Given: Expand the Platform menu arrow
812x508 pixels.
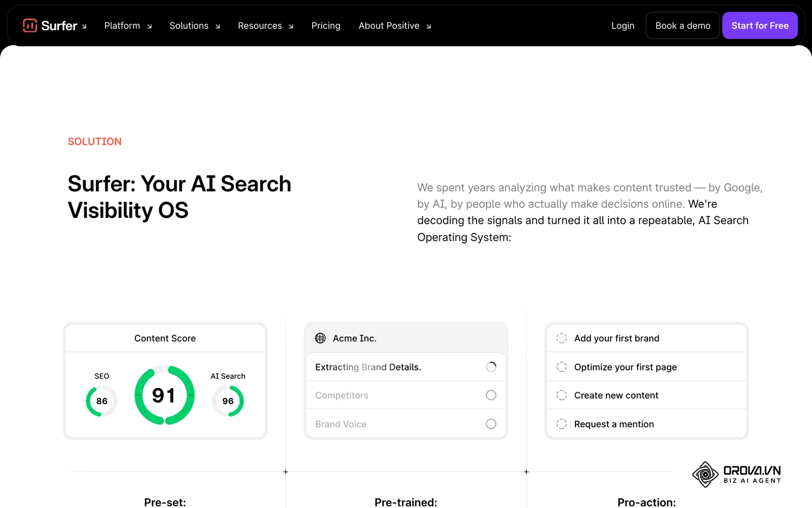Looking at the screenshot, I should pos(149,26).
